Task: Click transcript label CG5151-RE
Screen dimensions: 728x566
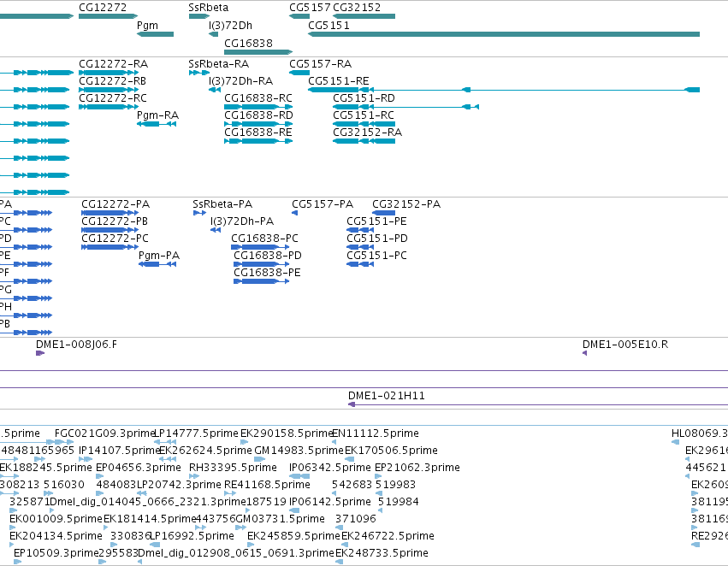Action: [339, 80]
